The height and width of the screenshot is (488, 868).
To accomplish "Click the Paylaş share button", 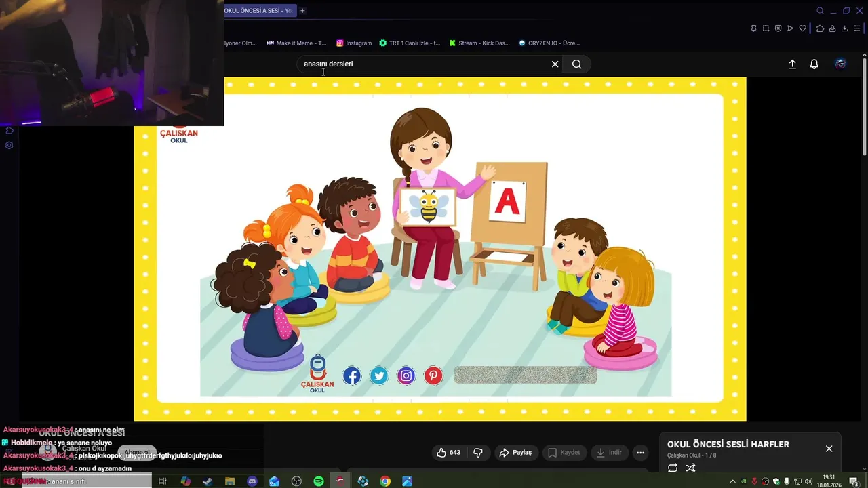I will point(515,453).
